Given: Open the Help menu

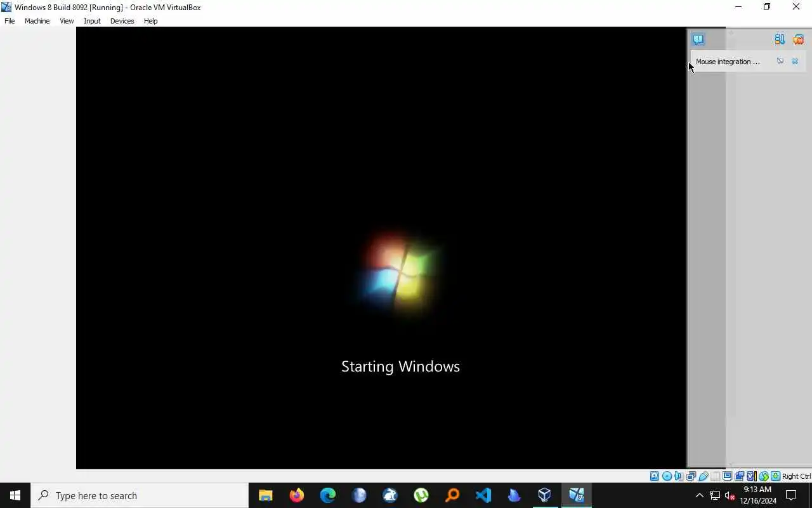Looking at the screenshot, I should [150, 21].
